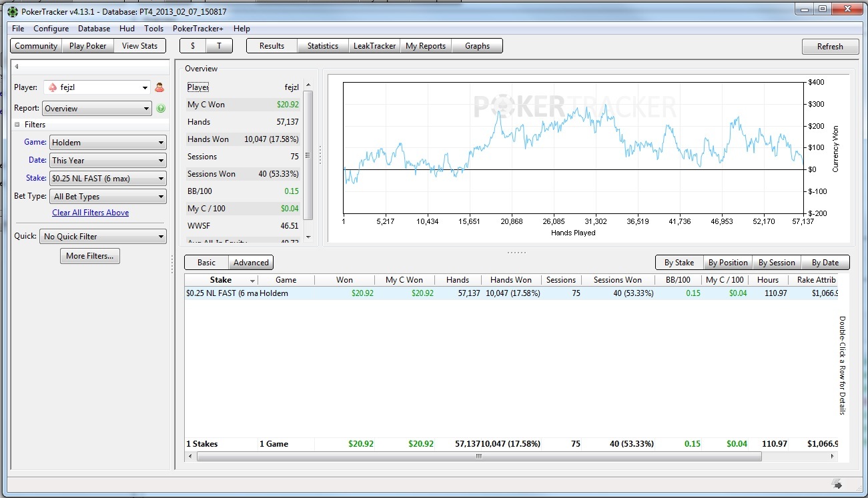Viewport: 868px width, 498px height.
Task: Click the Game column header
Action: pyautogui.click(x=286, y=280)
